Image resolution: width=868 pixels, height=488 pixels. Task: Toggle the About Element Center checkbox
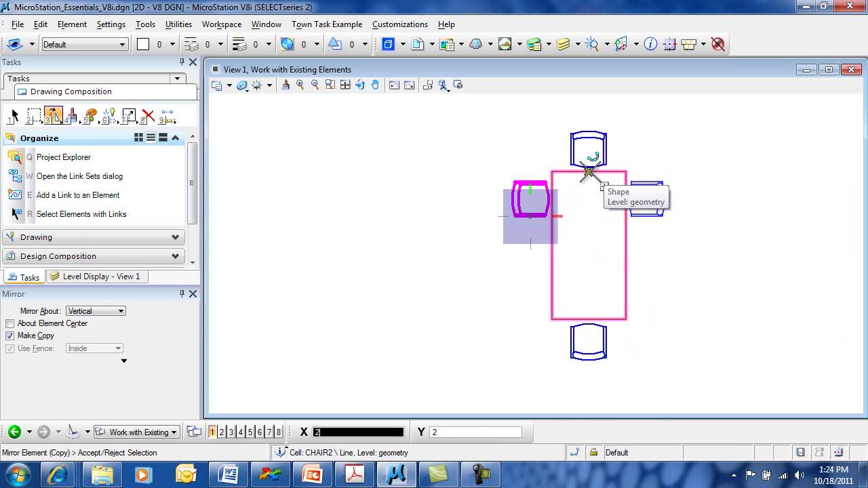pyautogui.click(x=9, y=323)
